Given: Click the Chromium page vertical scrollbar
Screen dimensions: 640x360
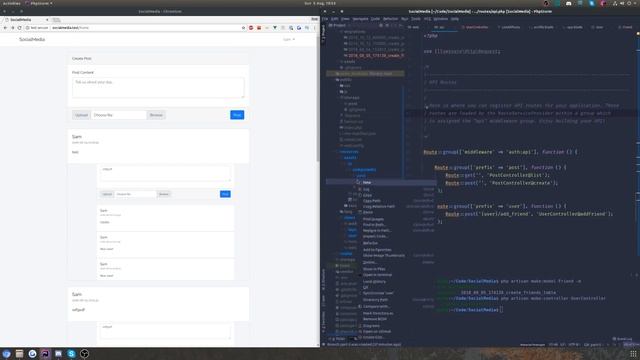Looking at the screenshot, I should (318, 98).
